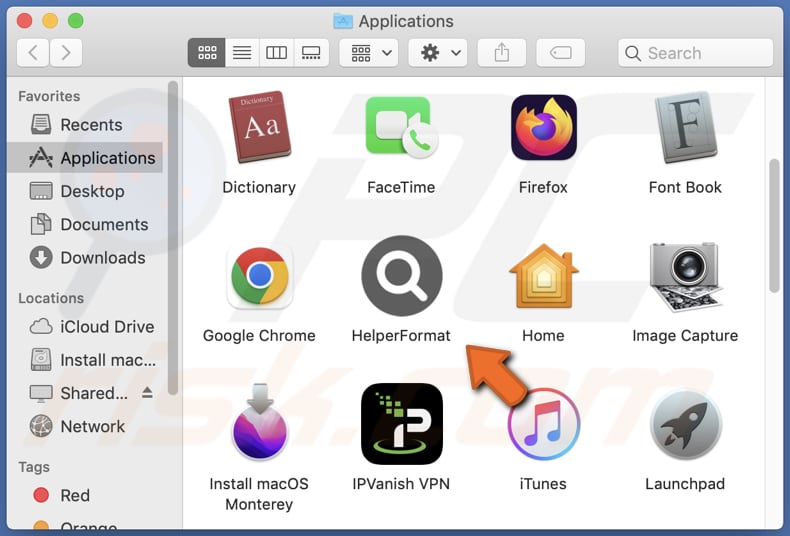Viewport: 790px width, 536px height.
Task: Select the Install mac... volume in sidebar
Action: 85,360
